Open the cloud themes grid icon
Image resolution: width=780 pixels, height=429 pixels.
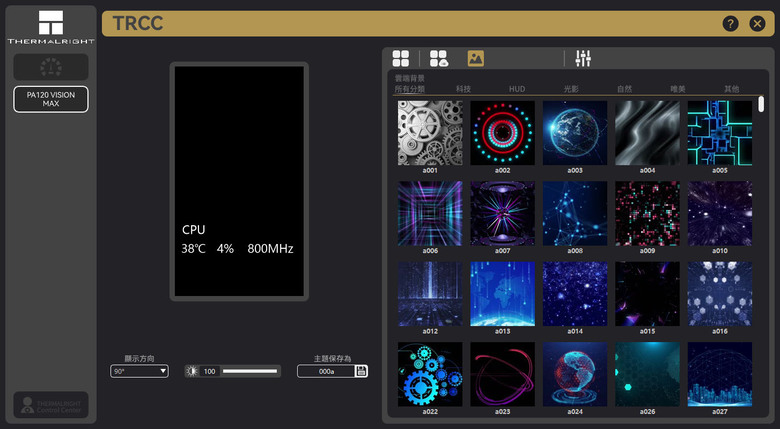[x=439, y=58]
